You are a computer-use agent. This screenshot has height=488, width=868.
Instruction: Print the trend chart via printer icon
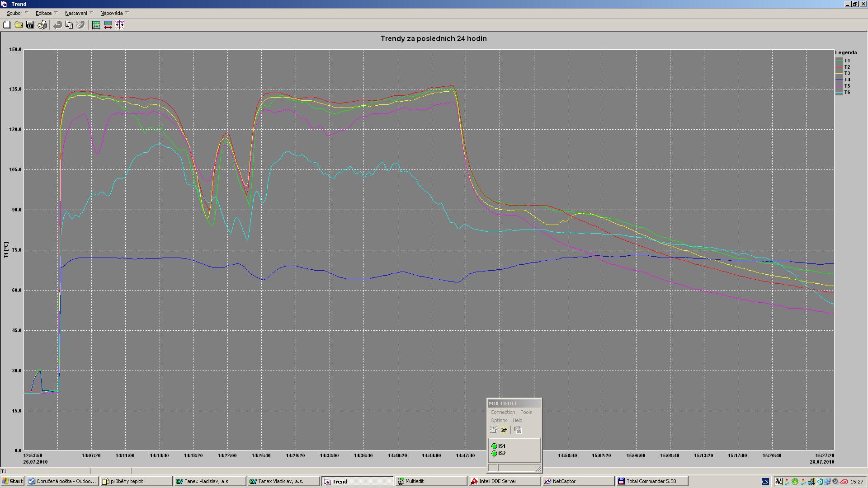pos(42,25)
